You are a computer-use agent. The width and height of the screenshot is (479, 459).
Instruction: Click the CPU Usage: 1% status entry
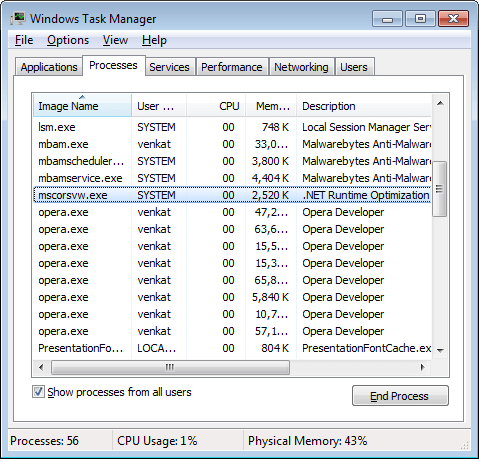[157, 441]
